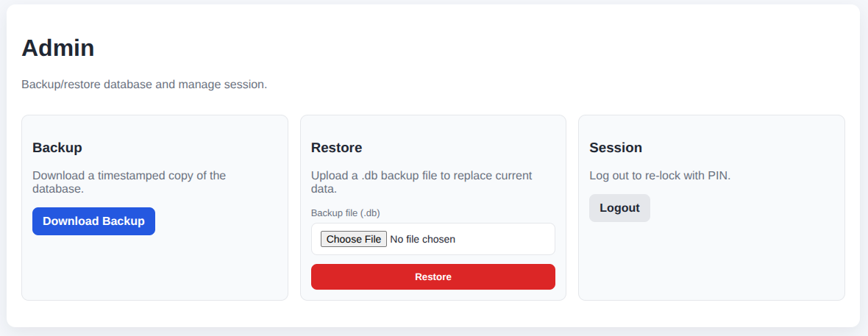This screenshot has height=336, width=868.
Task: Click the 'Backup file (.db)' field label
Action: (x=345, y=213)
